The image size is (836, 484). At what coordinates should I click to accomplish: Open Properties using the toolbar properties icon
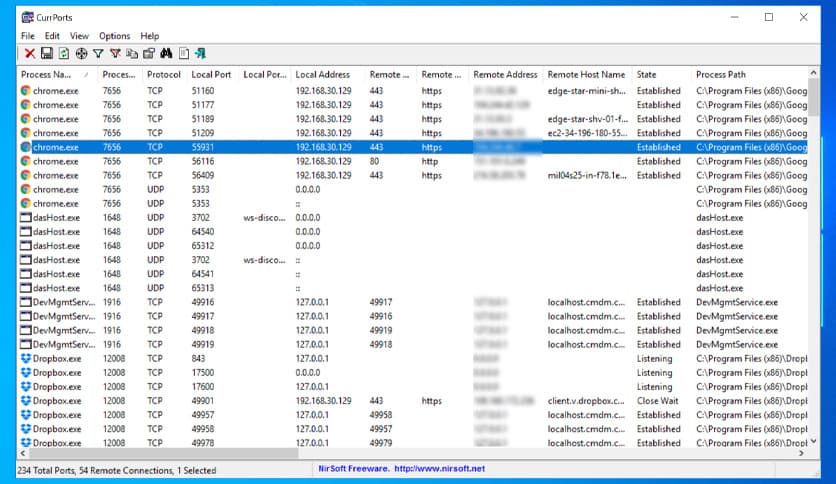coord(149,53)
